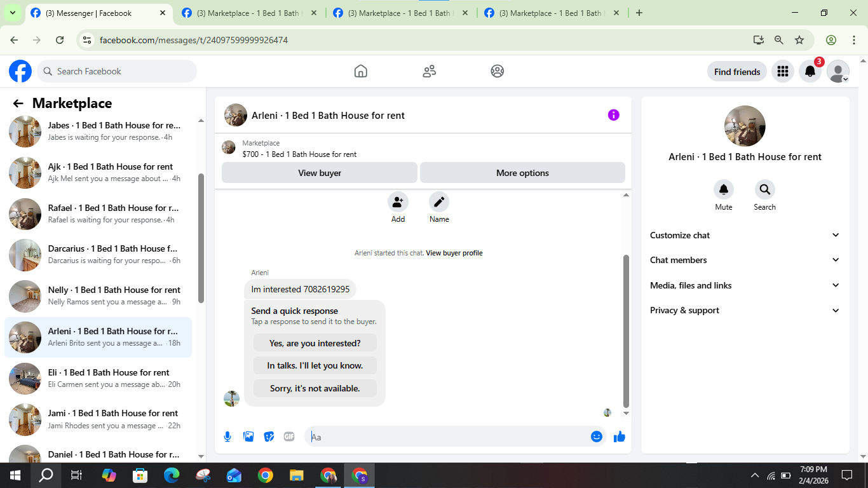868x488 pixels.
Task: Click the conversation list scrollbar
Action: click(x=201, y=238)
